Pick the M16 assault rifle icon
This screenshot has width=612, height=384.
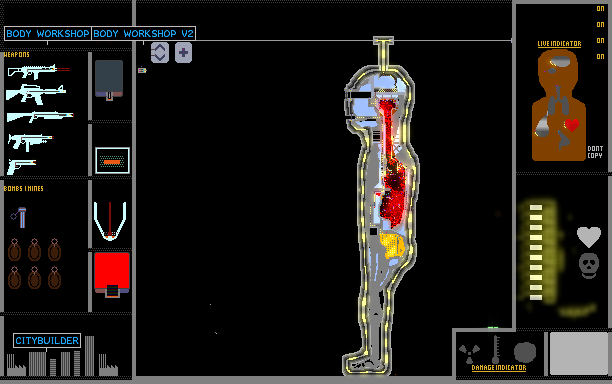36,94
